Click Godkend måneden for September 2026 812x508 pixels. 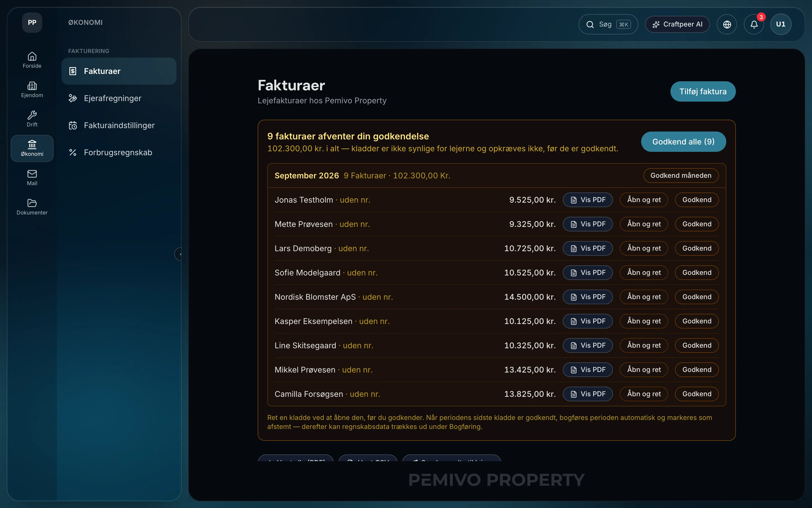681,175
